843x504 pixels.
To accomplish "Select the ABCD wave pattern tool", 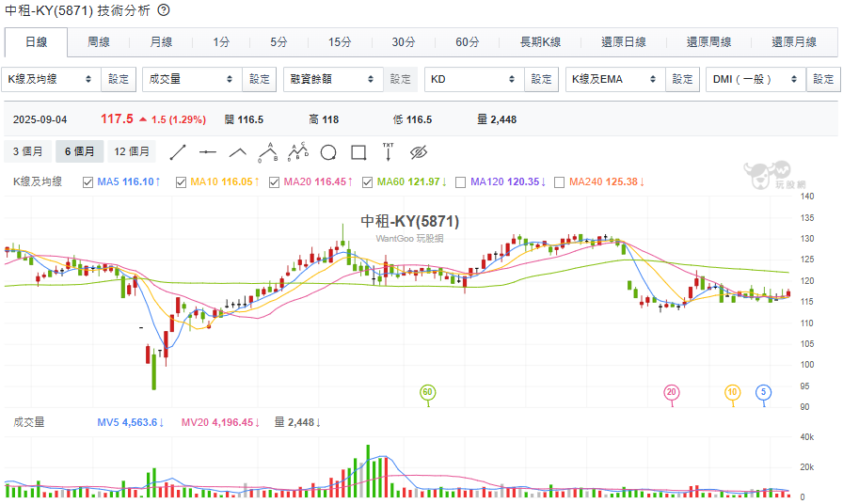I will tap(298, 151).
